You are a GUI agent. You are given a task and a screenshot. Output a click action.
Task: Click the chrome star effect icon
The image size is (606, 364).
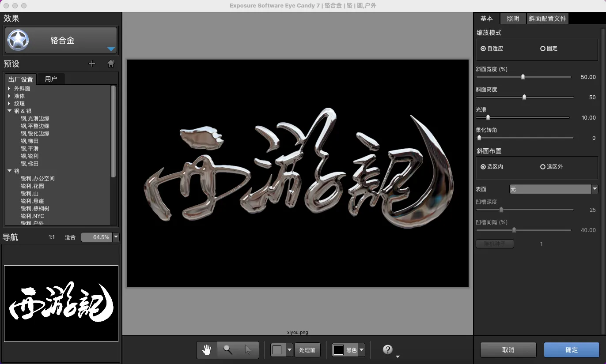click(19, 41)
